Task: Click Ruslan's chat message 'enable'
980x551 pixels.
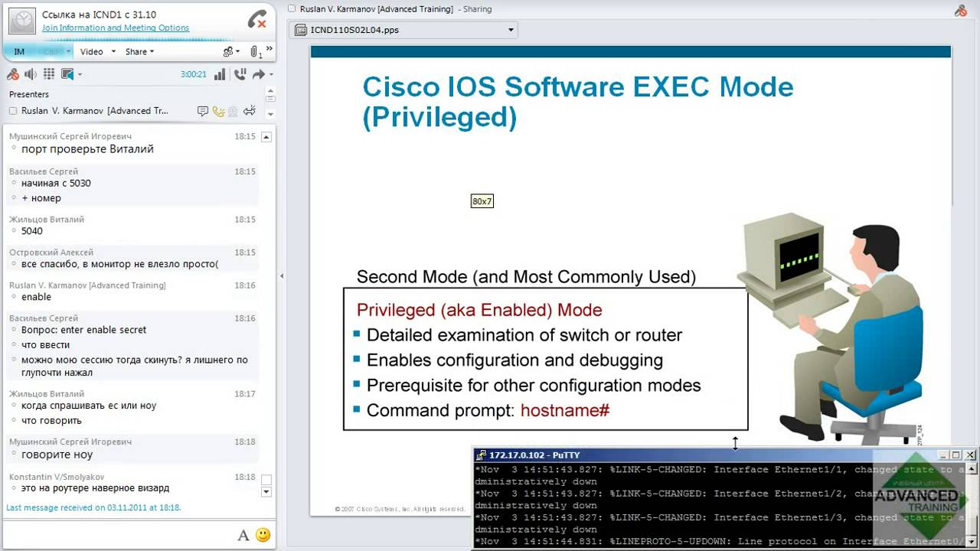Action: 36,297
